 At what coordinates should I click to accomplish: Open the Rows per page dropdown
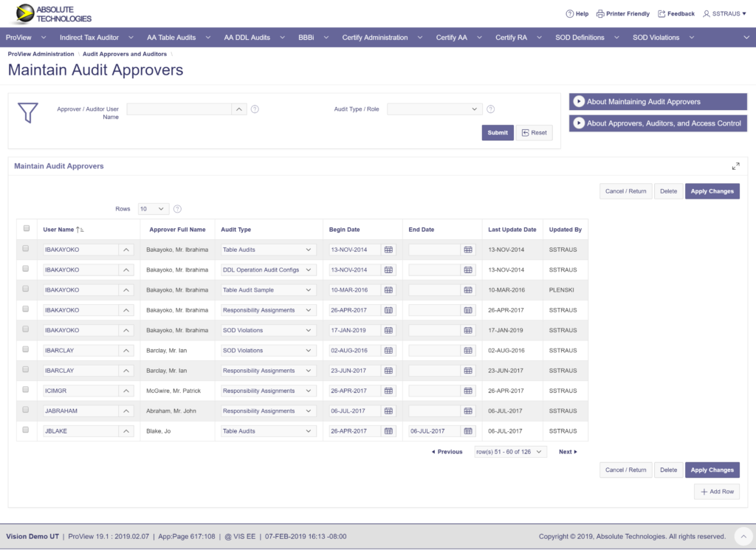pyautogui.click(x=153, y=209)
